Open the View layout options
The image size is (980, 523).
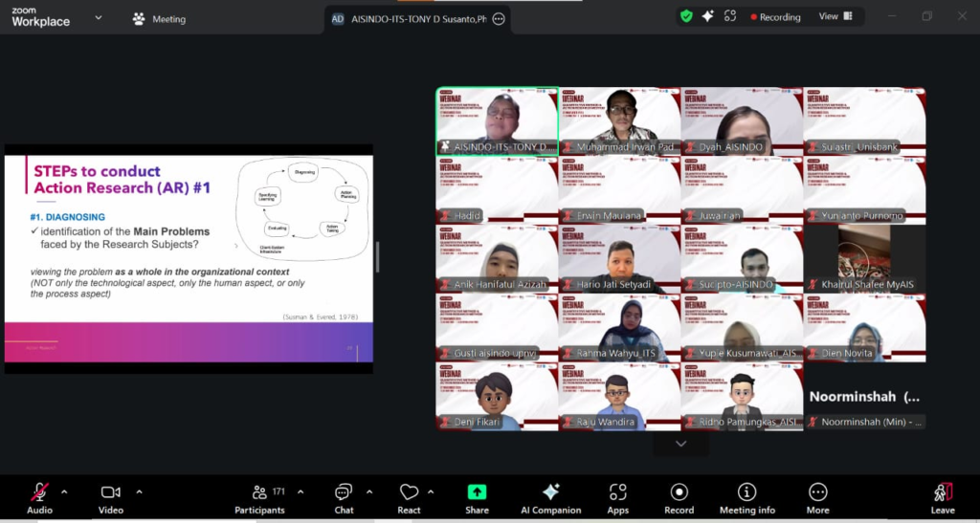click(x=835, y=16)
